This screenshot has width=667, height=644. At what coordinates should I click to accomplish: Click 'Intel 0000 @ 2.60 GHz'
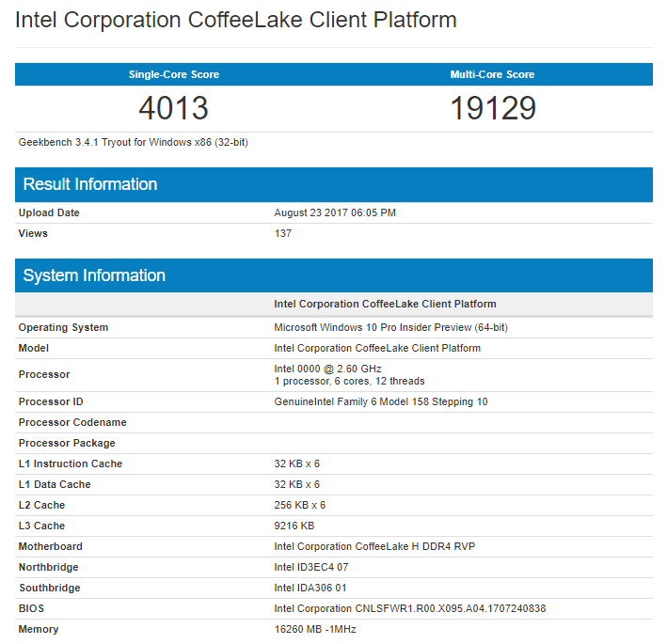(x=327, y=369)
